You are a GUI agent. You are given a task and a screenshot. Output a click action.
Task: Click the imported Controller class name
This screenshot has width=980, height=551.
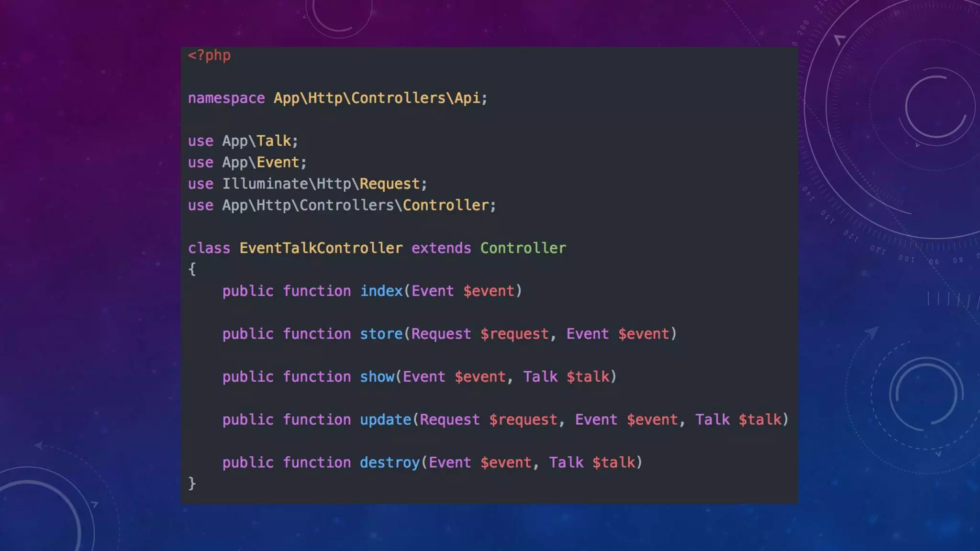tap(445, 206)
